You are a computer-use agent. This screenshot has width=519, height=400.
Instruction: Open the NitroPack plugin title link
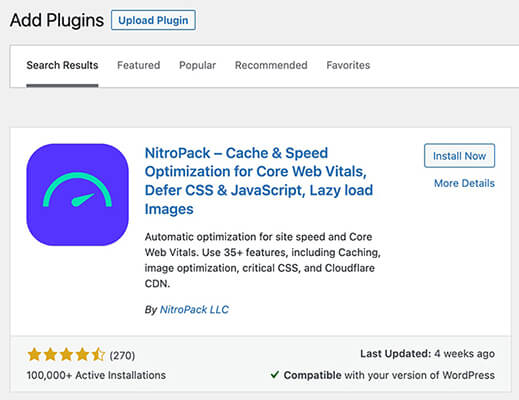(259, 181)
